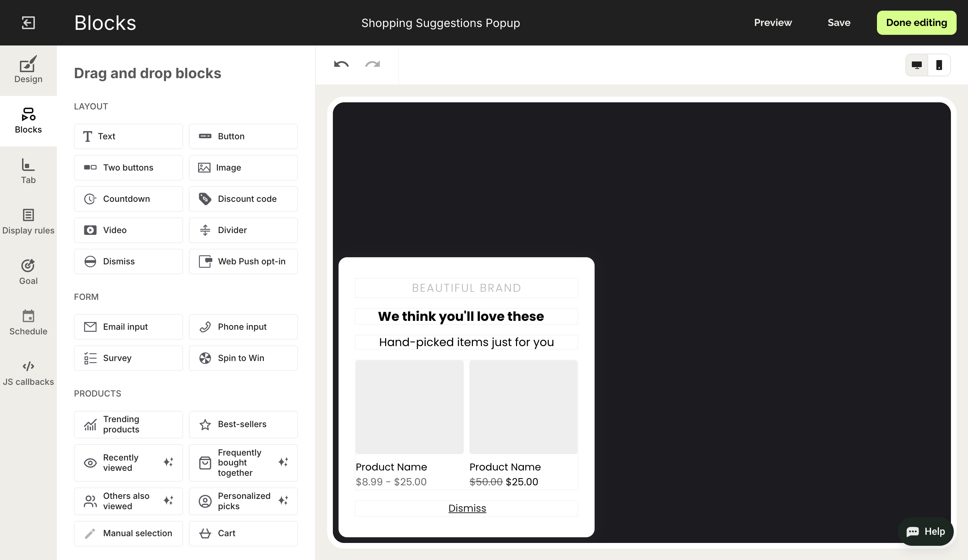Open the Display rules panel
Image resolution: width=968 pixels, height=560 pixels.
pos(28,221)
